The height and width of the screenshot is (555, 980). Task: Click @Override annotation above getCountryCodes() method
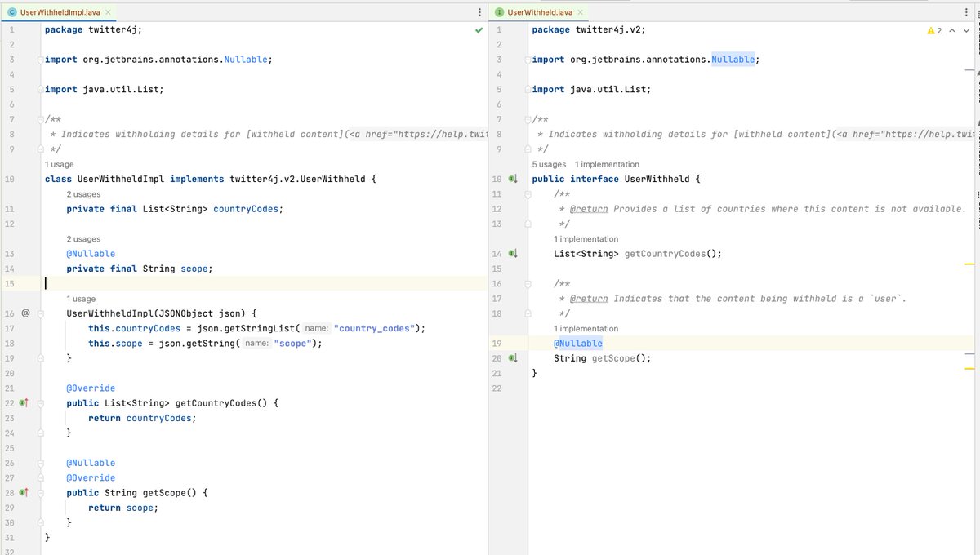point(91,388)
